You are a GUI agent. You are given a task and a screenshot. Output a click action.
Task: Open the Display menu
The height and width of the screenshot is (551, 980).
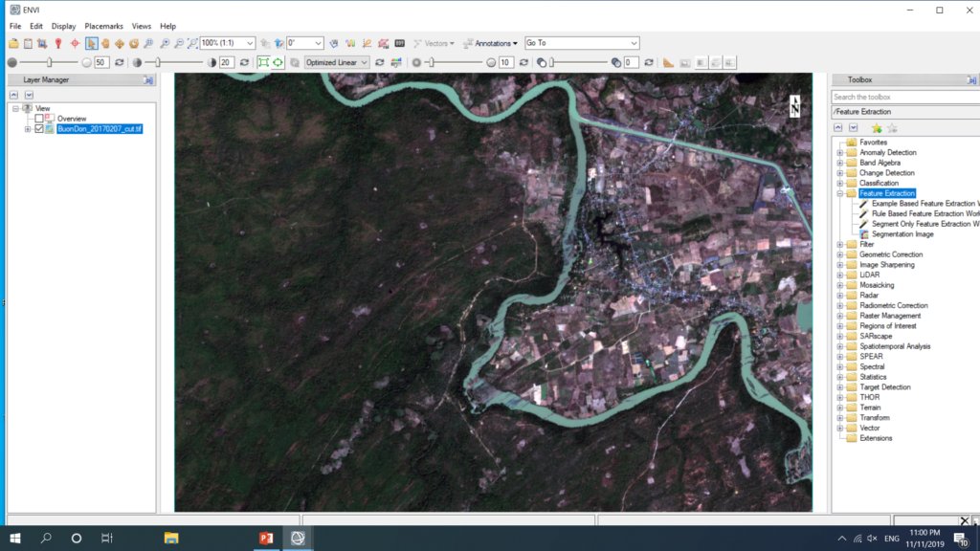tap(63, 26)
